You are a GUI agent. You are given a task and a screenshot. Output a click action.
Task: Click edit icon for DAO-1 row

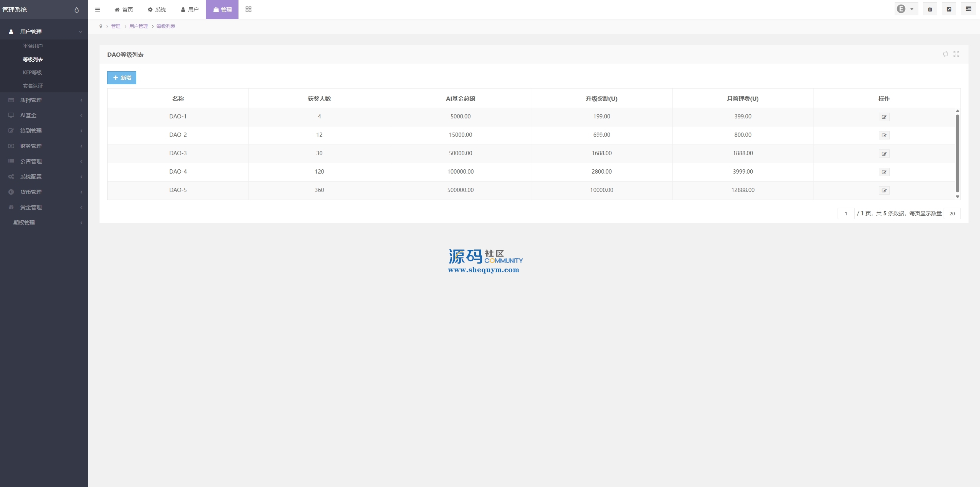tap(884, 117)
